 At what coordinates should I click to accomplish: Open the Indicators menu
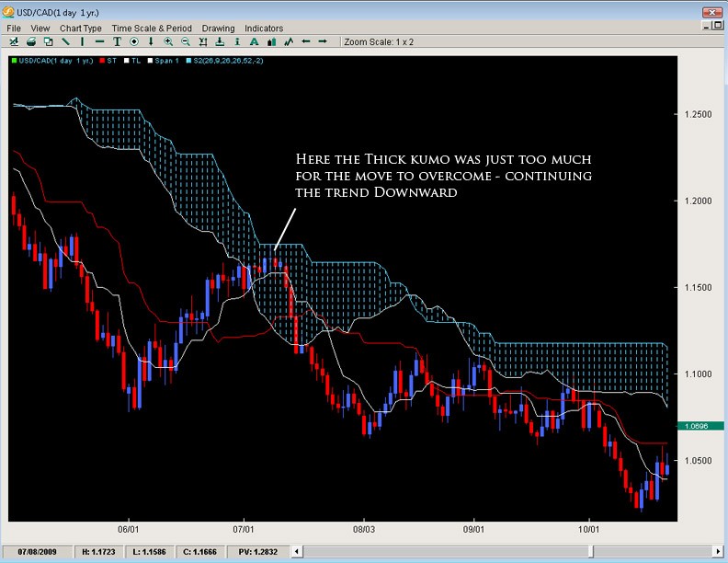click(264, 29)
